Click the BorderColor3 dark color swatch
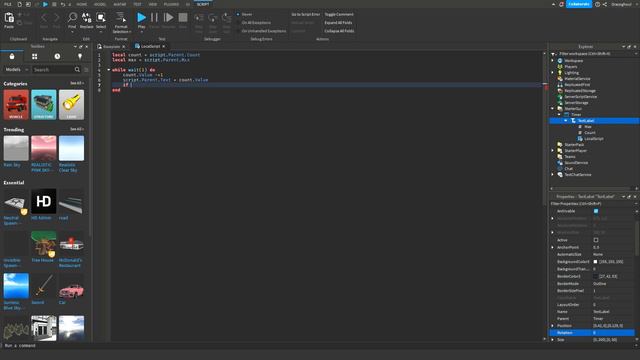640x360 pixels. pos(596,276)
